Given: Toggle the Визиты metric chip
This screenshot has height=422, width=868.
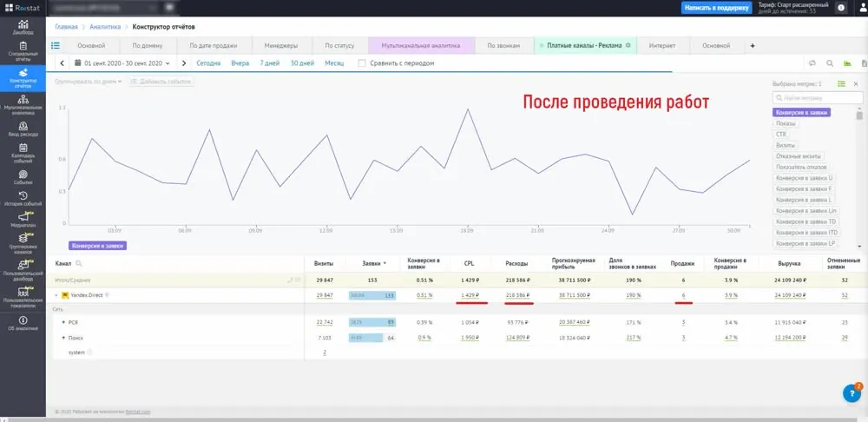Looking at the screenshot, I should click(785, 145).
